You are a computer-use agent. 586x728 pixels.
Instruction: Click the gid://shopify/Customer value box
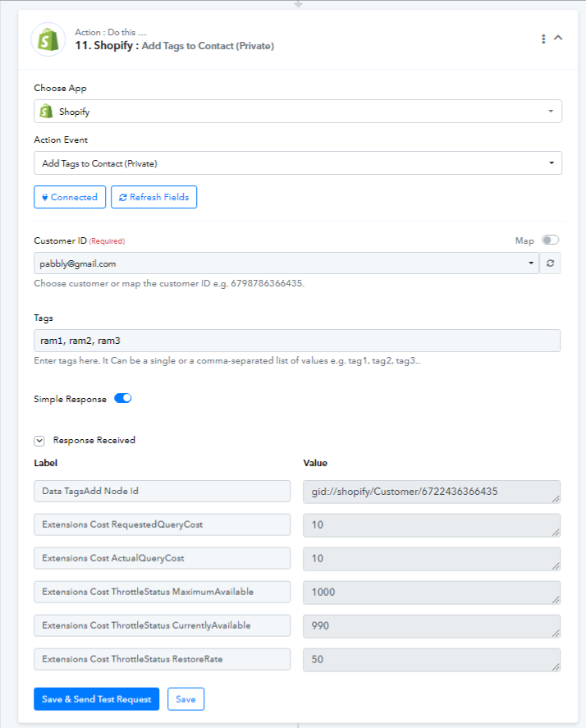point(432,492)
